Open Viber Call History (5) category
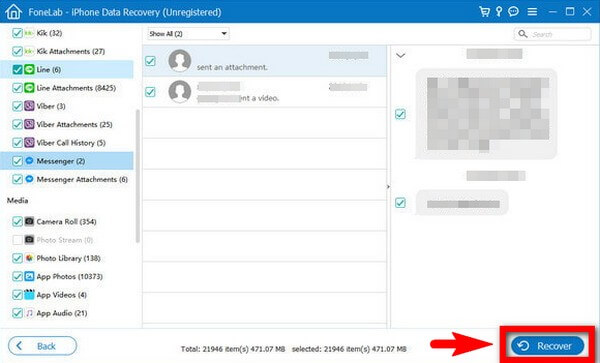 click(x=71, y=143)
